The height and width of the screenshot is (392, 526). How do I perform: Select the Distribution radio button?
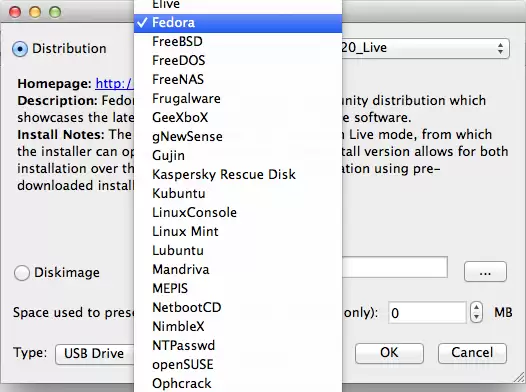coord(20,49)
